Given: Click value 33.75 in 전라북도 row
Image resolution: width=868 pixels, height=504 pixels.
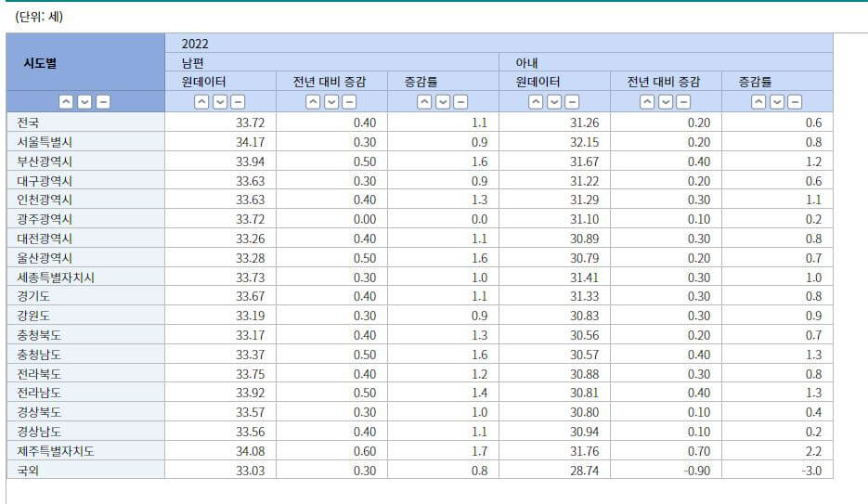Looking at the screenshot, I should coord(251,374).
